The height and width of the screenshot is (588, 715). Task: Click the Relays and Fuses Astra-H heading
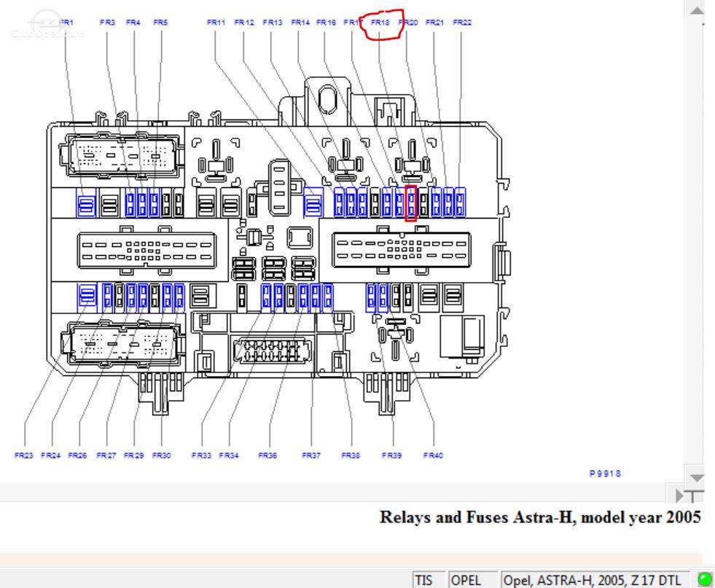tap(540, 517)
